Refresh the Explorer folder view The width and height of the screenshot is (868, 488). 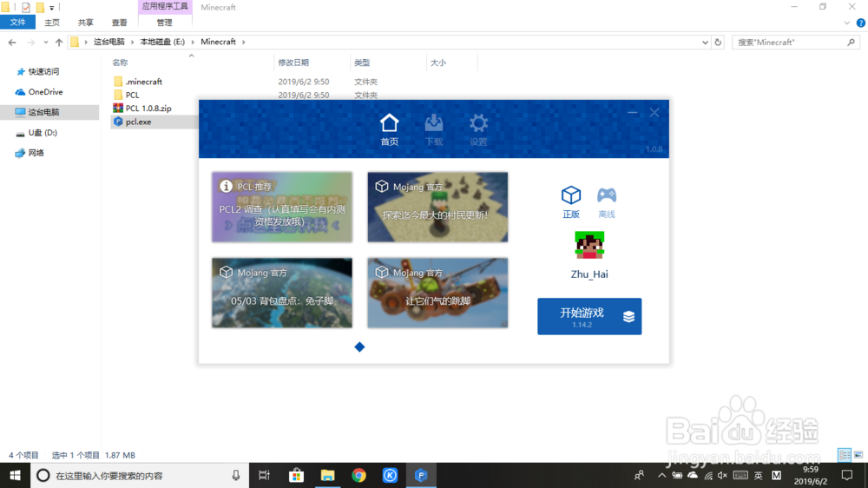tap(718, 42)
